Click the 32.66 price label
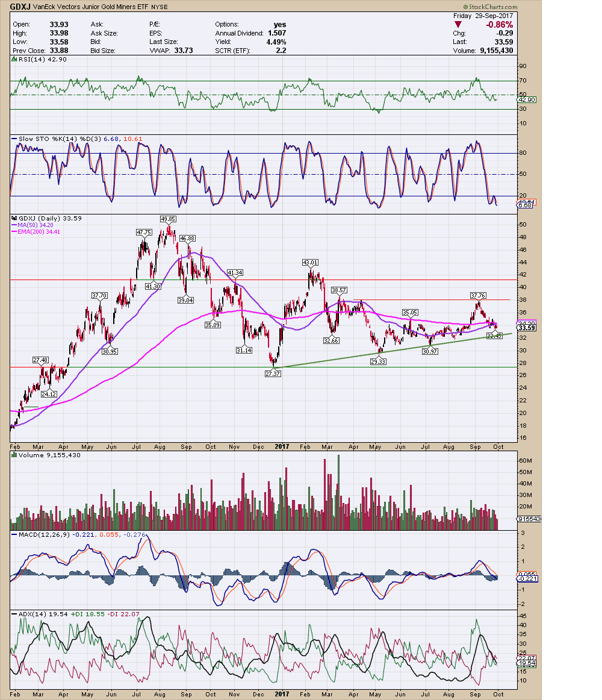This screenshot has width=602, height=700. (x=331, y=340)
